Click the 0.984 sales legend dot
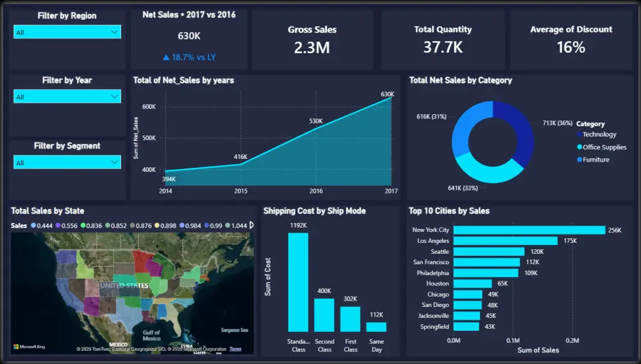 [182, 225]
